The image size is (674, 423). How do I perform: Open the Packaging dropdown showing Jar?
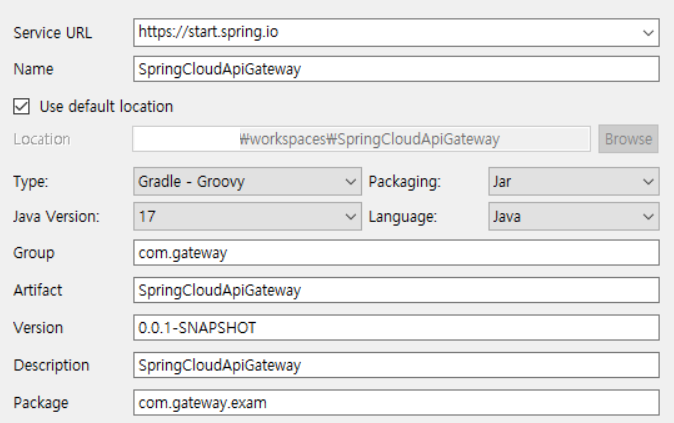pyautogui.click(x=573, y=181)
